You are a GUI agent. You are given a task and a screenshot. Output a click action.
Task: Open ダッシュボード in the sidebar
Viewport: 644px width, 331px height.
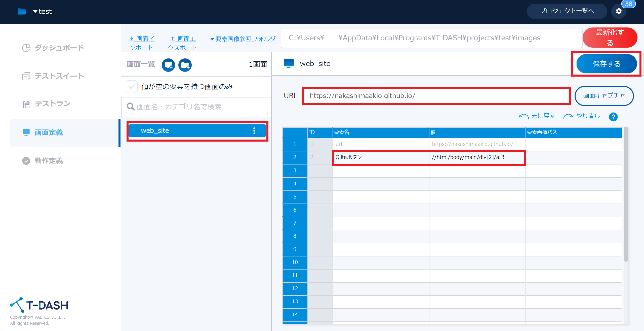click(x=59, y=48)
